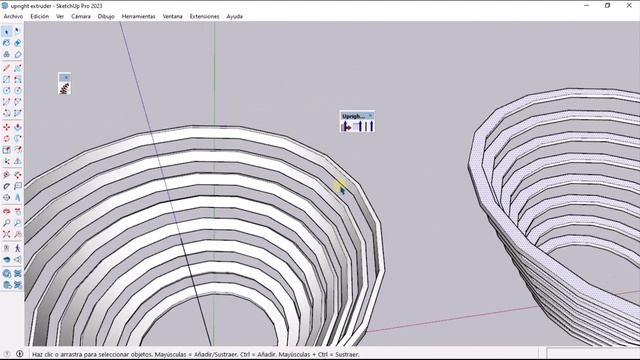Choose the Zoom magnifier tool
The height and width of the screenshot is (360, 640).
[x=7, y=223]
